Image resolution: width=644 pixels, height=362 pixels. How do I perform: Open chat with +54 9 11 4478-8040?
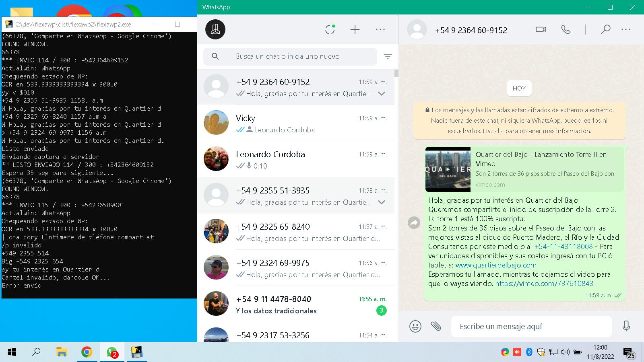tap(296, 304)
